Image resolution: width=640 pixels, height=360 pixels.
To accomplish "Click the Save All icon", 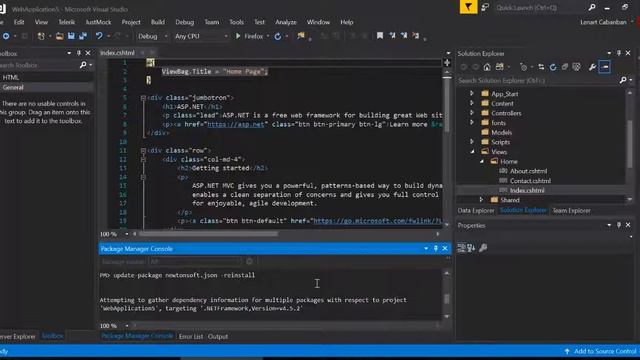I will (x=83, y=36).
